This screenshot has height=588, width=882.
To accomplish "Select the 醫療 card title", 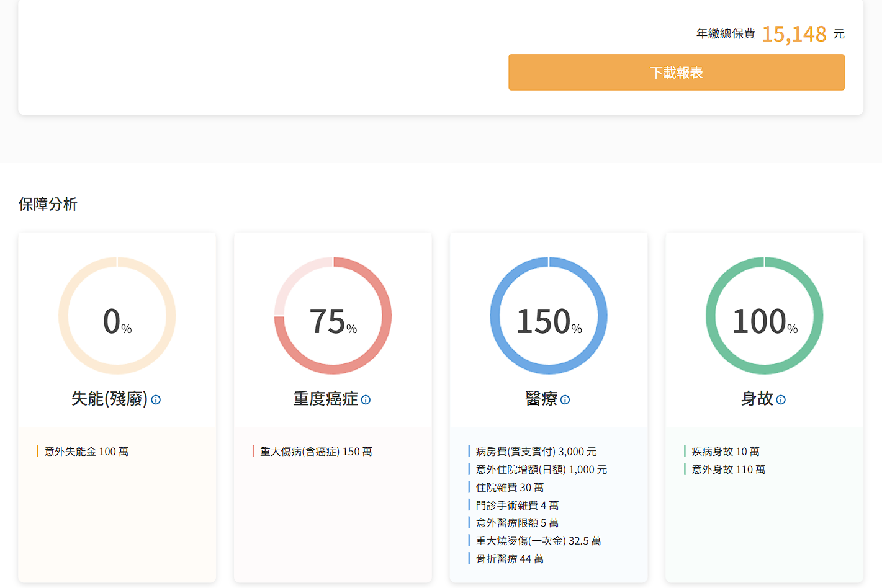I will (x=541, y=399).
